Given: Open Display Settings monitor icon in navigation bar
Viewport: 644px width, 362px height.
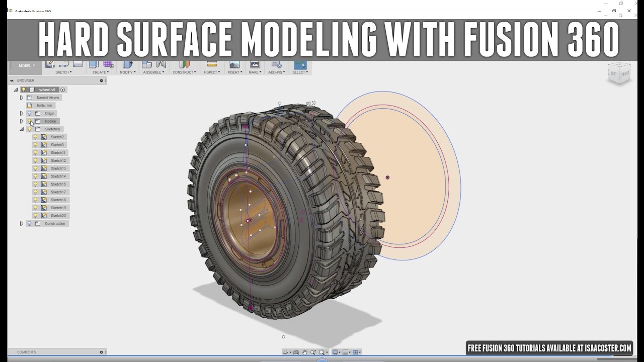Looking at the screenshot, I should tap(335, 352).
